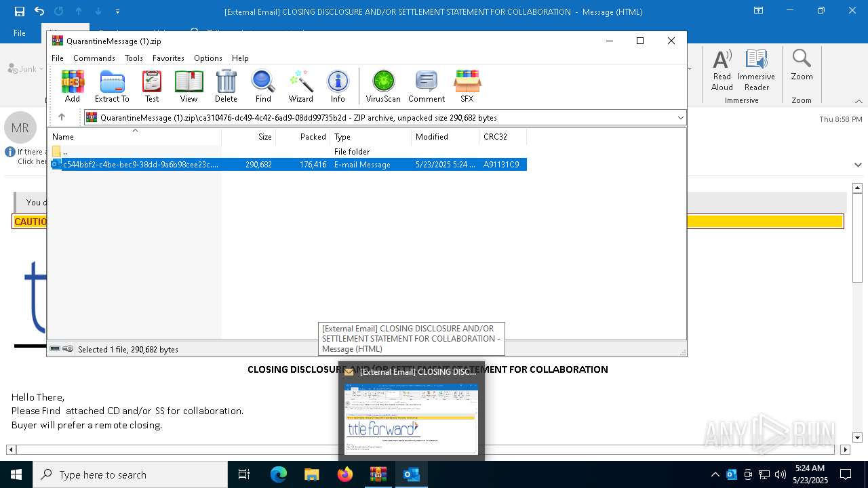
Task: Click Undo in Outlook quick access toolbar
Action: 39,12
